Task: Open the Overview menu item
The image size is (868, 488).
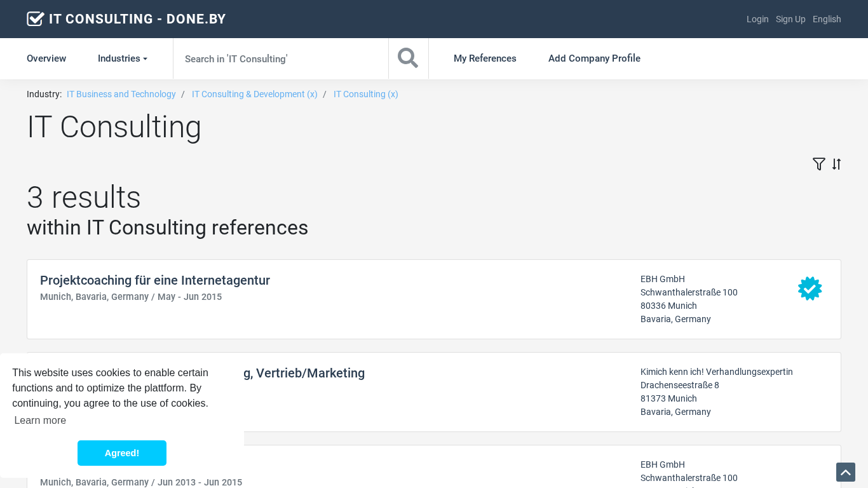Action: click(x=46, y=58)
